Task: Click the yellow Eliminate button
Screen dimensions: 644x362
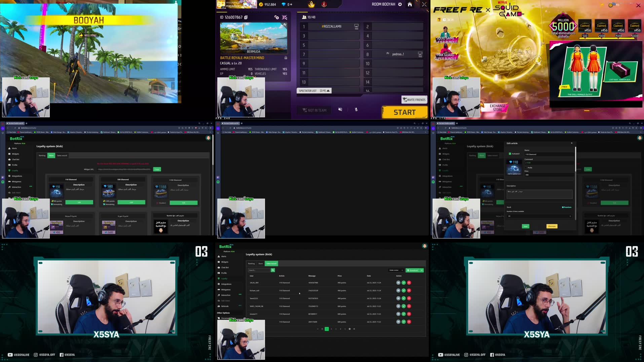Action: coord(552,226)
